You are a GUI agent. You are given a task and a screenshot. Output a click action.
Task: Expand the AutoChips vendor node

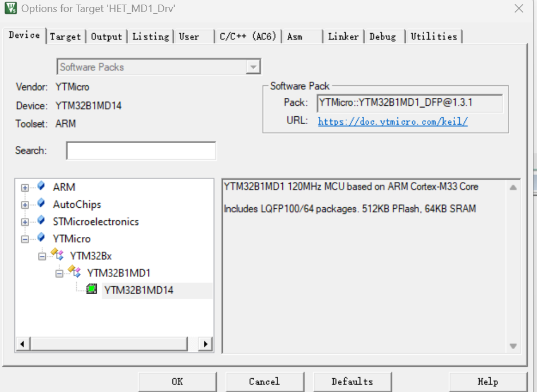coord(25,205)
